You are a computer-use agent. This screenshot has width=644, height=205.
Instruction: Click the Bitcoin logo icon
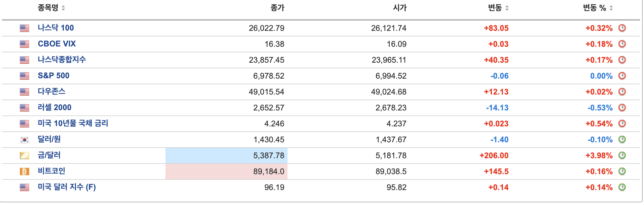pos(25,171)
